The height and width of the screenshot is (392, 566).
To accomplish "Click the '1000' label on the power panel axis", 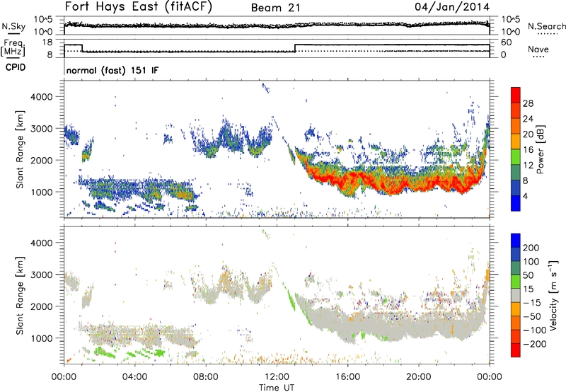I will (41, 192).
